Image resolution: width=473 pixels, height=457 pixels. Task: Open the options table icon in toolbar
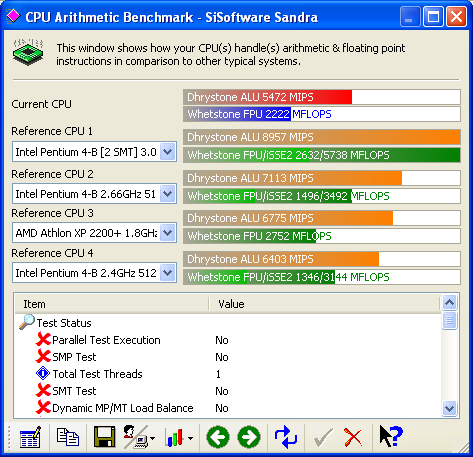[30, 437]
